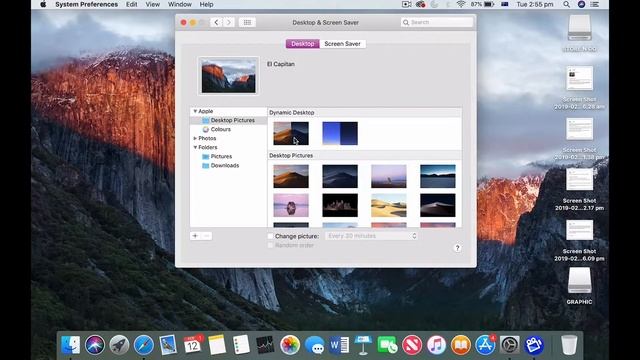Image resolution: width=640 pixels, height=360 pixels.
Task: Open the Edit menu
Action: point(131,4)
